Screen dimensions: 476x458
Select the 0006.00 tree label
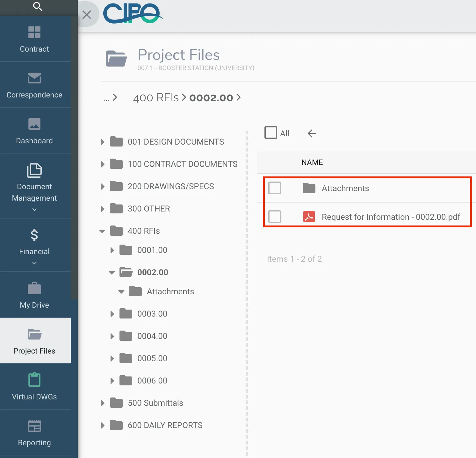pos(152,381)
